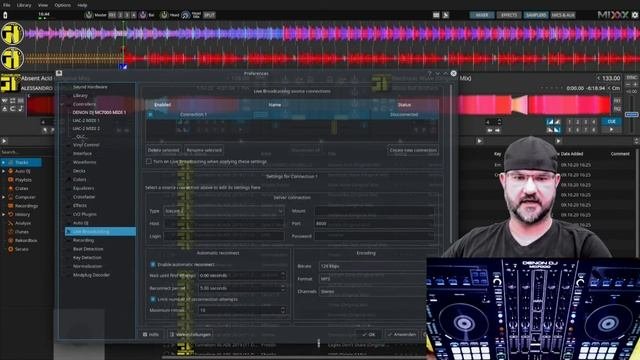Click the Master volume knob
The width and height of the screenshot is (640, 360).
[89, 15]
